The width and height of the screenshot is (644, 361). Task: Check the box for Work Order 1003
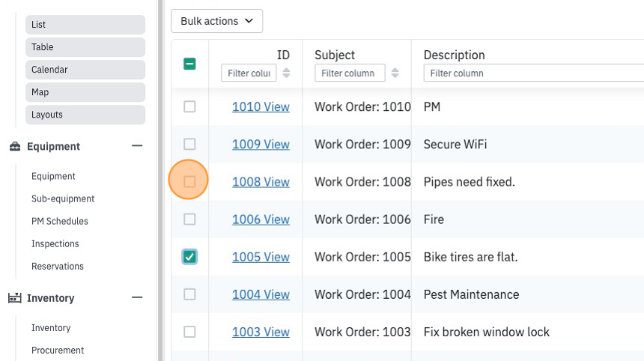pyautogui.click(x=189, y=332)
